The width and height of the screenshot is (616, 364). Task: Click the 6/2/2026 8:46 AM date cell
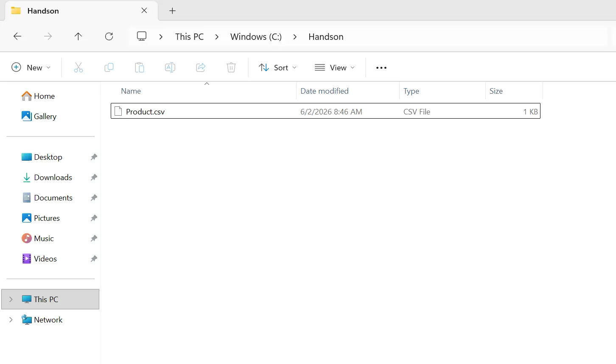[x=331, y=112]
